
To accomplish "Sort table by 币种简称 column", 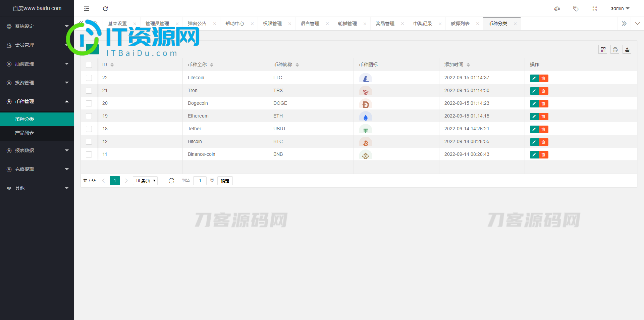I will coord(297,65).
